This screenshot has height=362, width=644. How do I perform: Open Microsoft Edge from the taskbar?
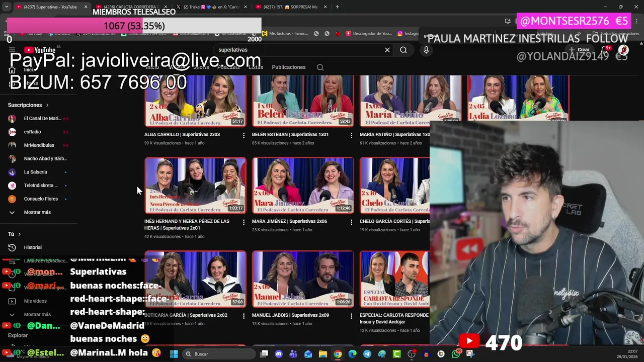point(352,354)
